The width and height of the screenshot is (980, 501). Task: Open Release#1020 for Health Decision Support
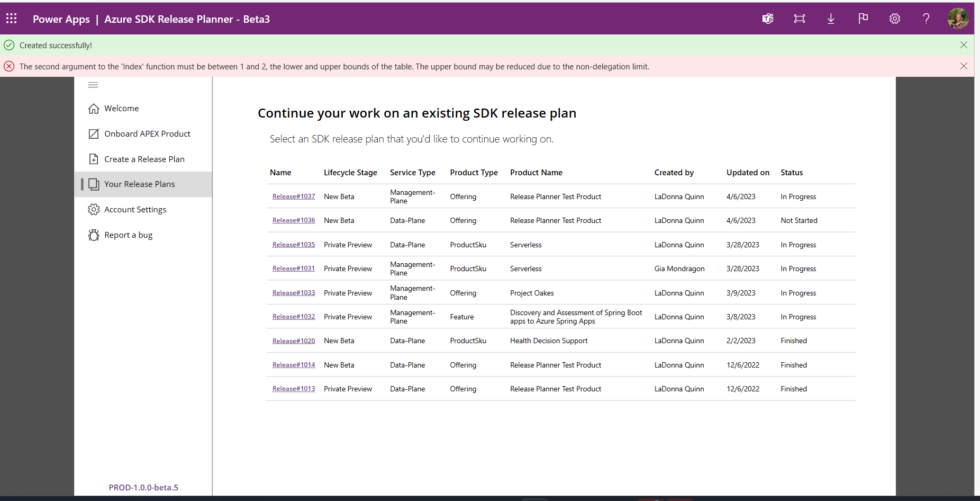click(x=293, y=341)
